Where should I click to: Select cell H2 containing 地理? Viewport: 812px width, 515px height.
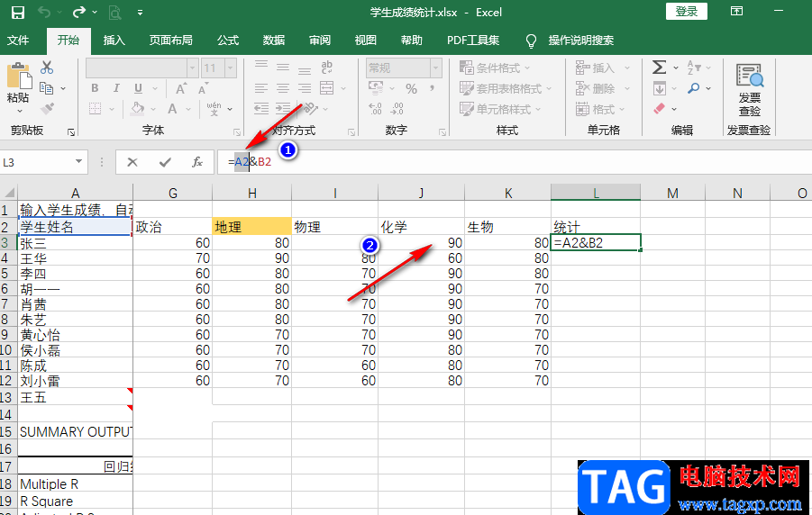(251, 227)
